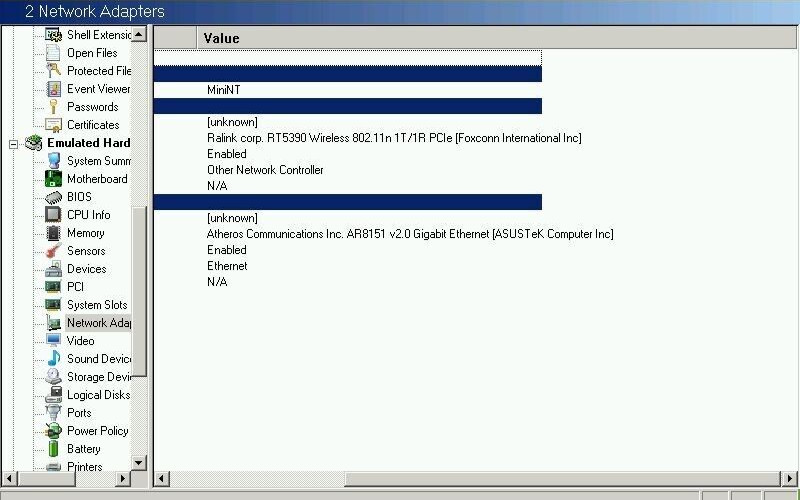This screenshot has width=800, height=500.
Task: Click the Value column header
Action: coord(496,38)
